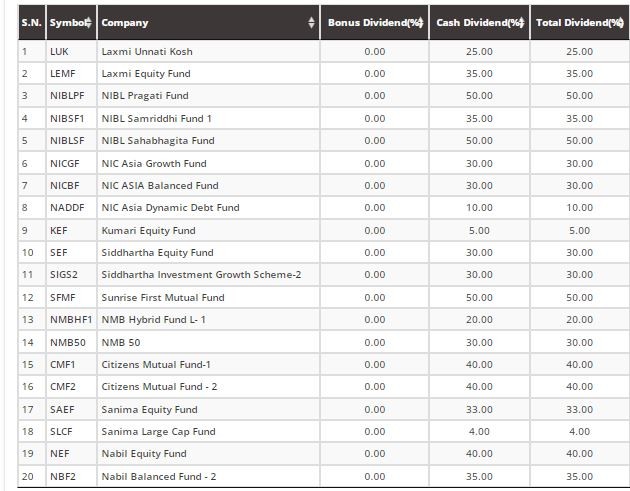Image resolution: width=630 pixels, height=491 pixels.
Task: Click the symbol NIBSF1
Action: pos(67,119)
